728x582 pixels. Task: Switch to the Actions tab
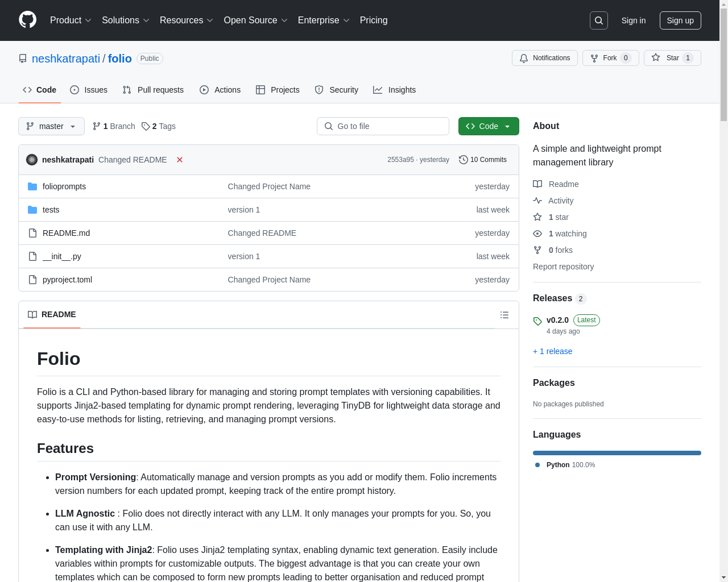click(220, 90)
